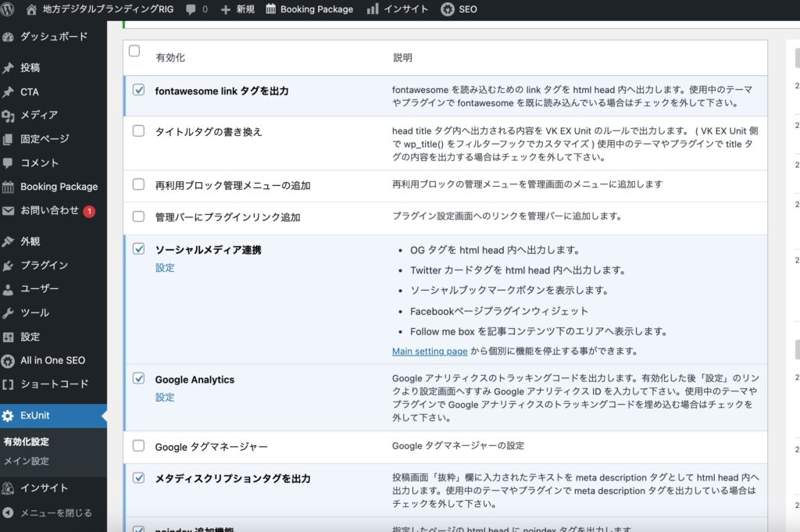Open the メディア icon in sidebar
Image resolution: width=800 pixels, height=532 pixels.
(9, 116)
